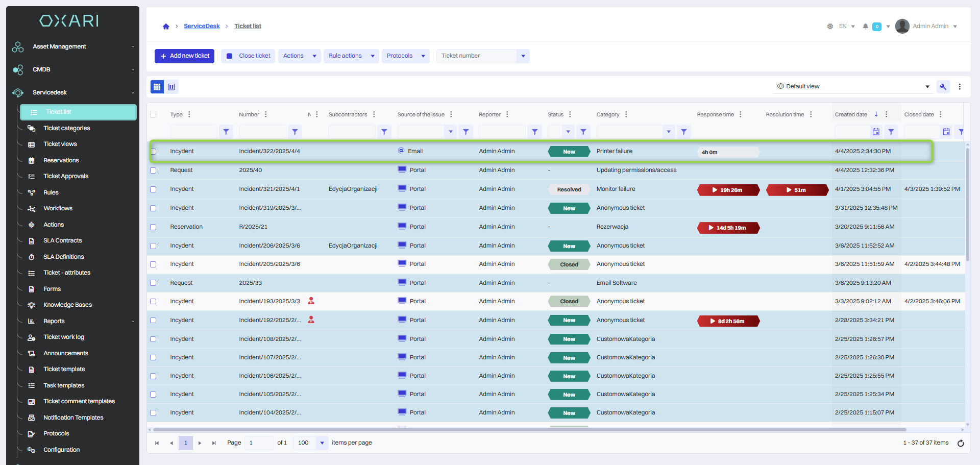Switch to column view layout icon
The width and height of the screenshot is (980, 465).
[171, 87]
